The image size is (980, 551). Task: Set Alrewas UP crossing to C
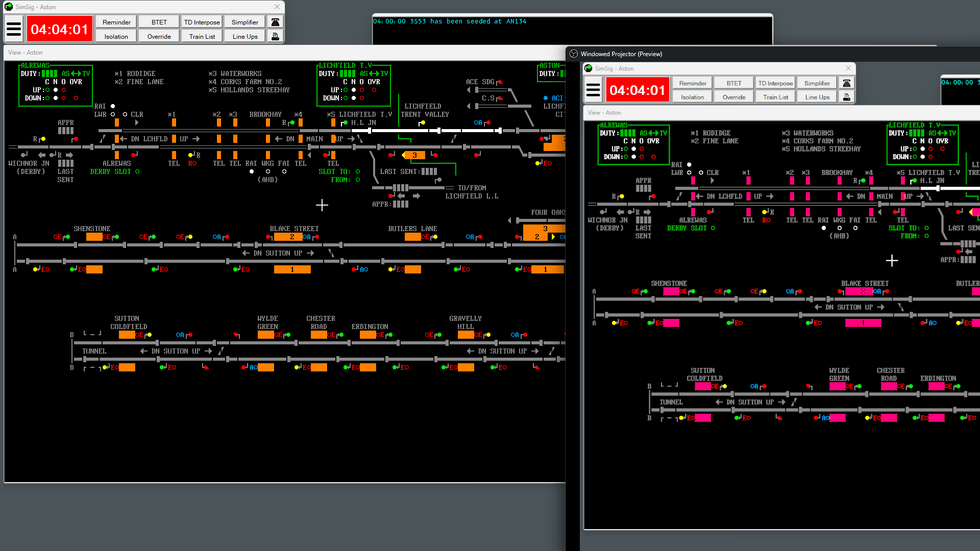[47, 90]
